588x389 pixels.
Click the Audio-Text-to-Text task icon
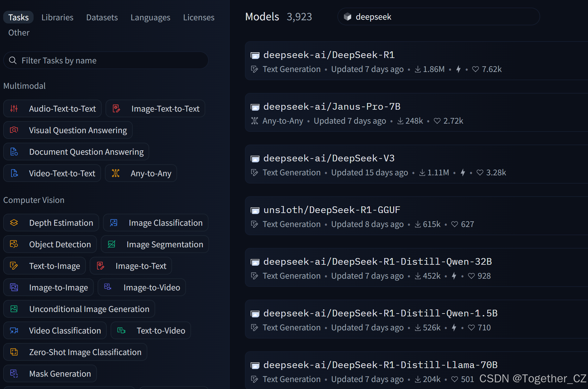click(14, 109)
